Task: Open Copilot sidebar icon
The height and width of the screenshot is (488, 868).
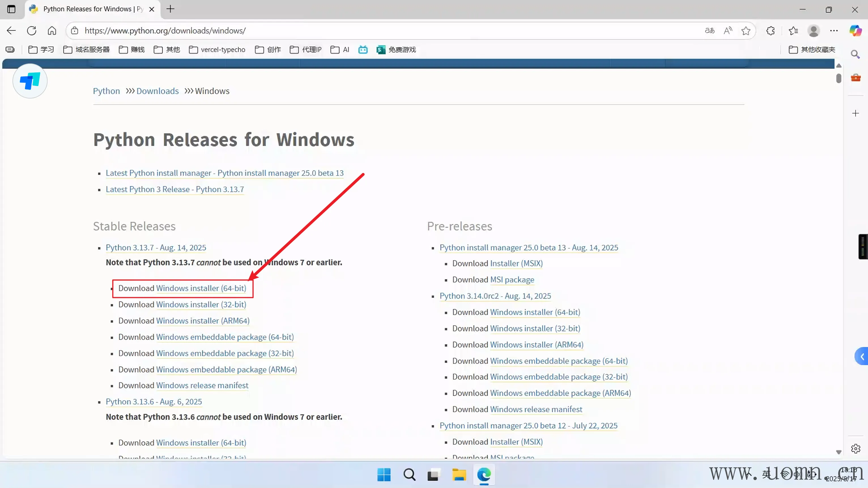Action: click(855, 31)
